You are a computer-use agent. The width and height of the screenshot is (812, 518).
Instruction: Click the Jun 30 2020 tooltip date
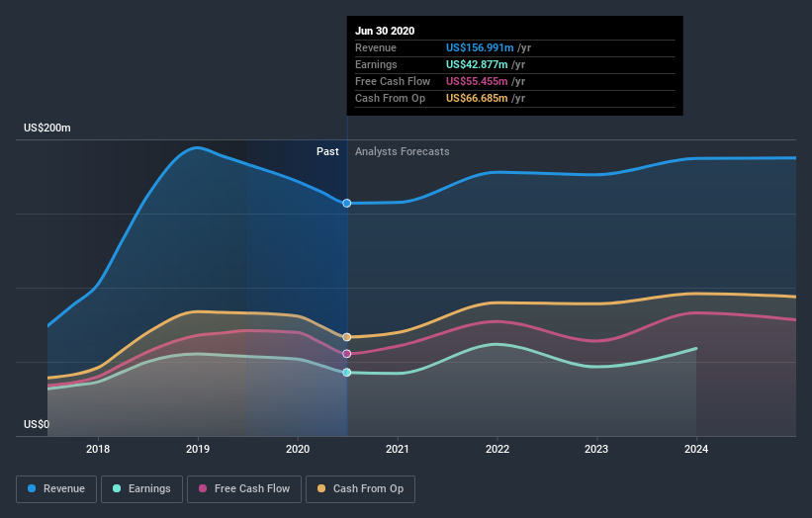(x=385, y=31)
